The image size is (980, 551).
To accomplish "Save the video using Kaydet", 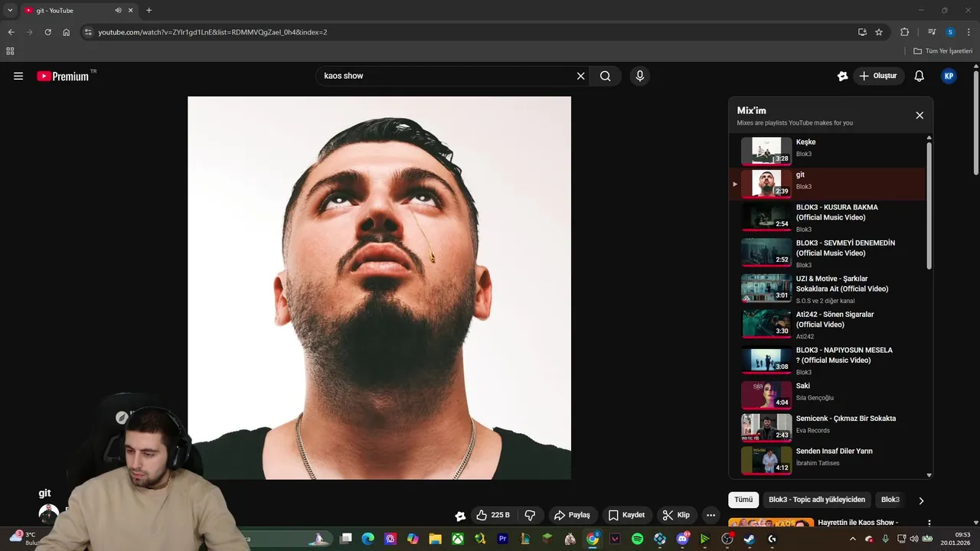I will pyautogui.click(x=627, y=515).
